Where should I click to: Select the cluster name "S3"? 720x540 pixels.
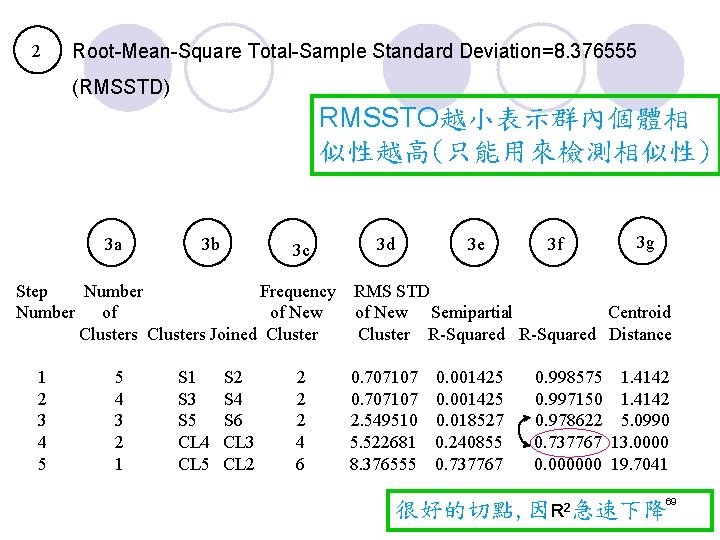coord(187,399)
